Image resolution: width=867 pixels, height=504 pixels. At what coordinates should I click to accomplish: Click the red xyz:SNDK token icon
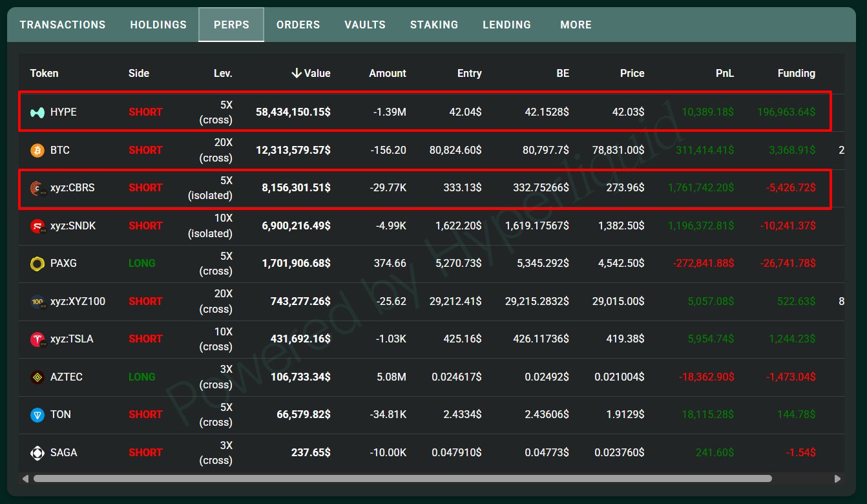[x=37, y=226]
